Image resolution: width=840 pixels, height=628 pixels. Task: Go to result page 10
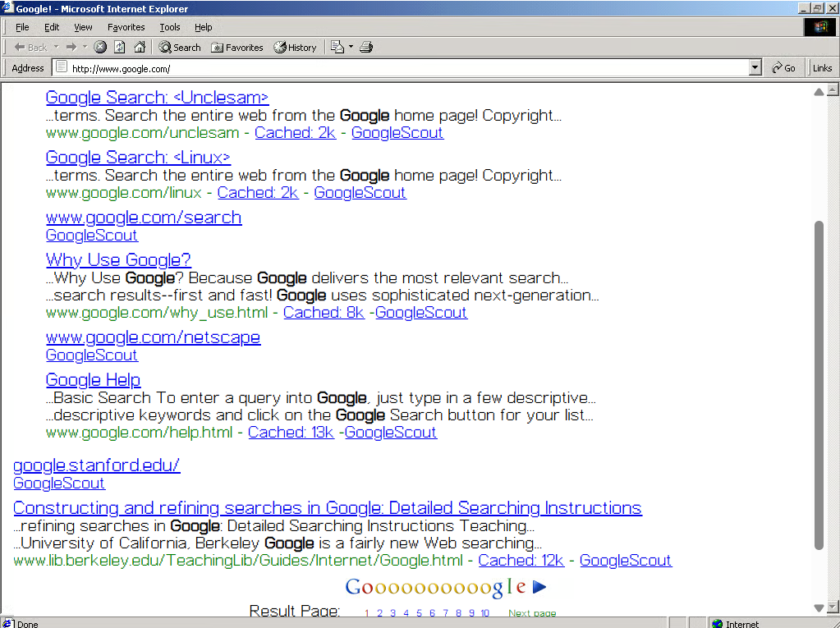click(x=484, y=612)
